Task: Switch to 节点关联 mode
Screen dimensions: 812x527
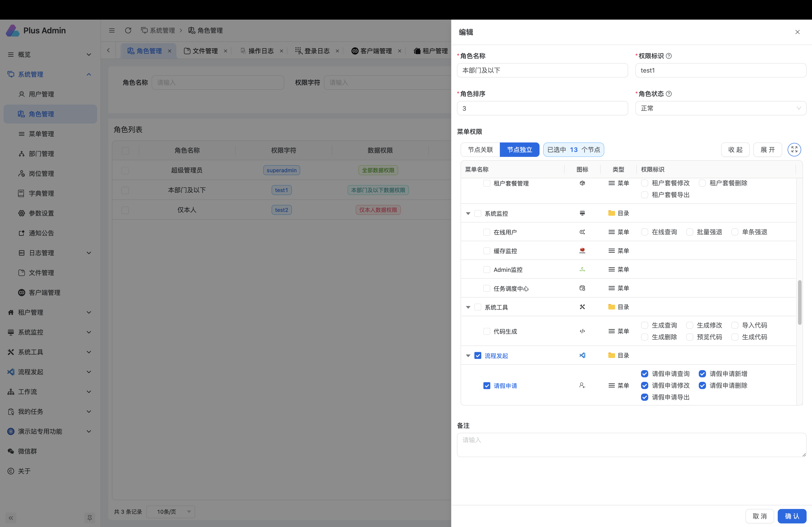Action: tap(480, 150)
